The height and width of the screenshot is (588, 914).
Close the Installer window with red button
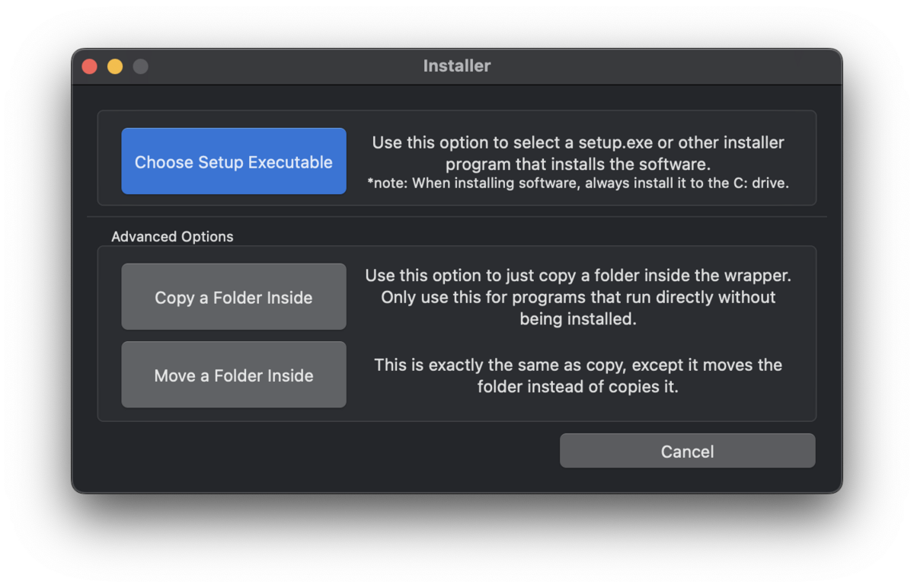90,66
